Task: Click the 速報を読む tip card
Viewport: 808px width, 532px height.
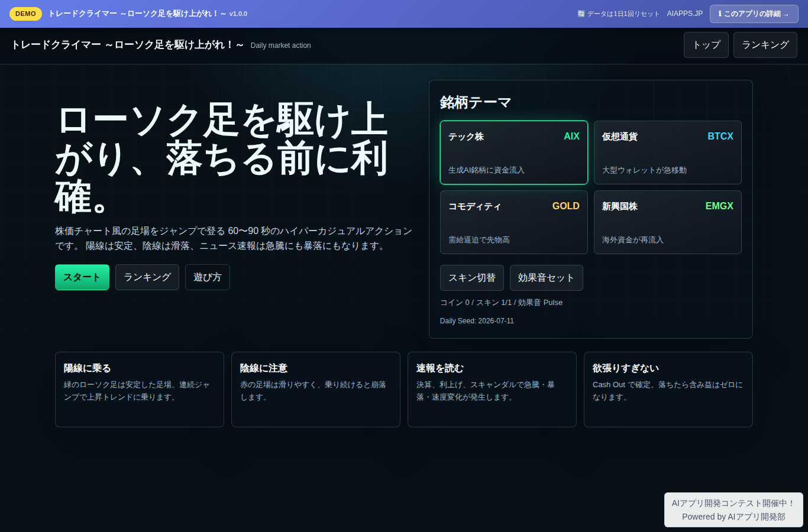Action: point(492,390)
